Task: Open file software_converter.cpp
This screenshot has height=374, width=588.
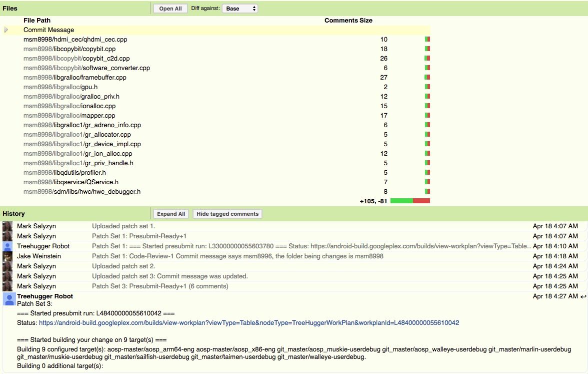Action: 86,68
